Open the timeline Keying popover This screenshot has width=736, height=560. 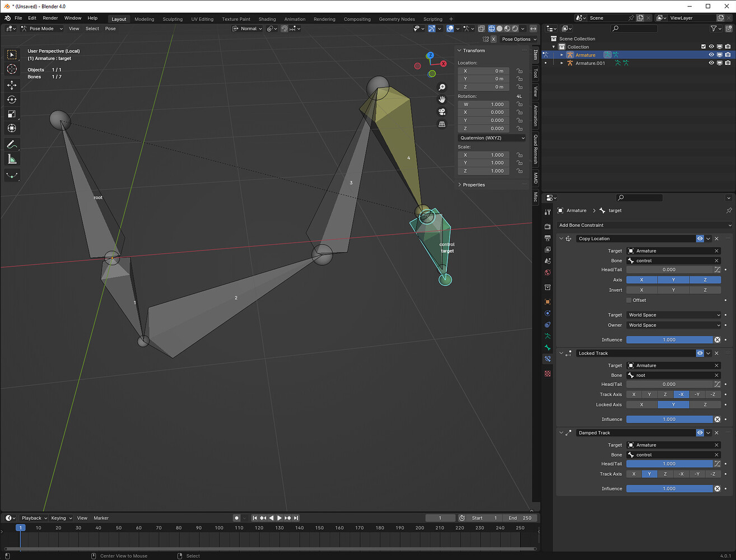pyautogui.click(x=61, y=518)
